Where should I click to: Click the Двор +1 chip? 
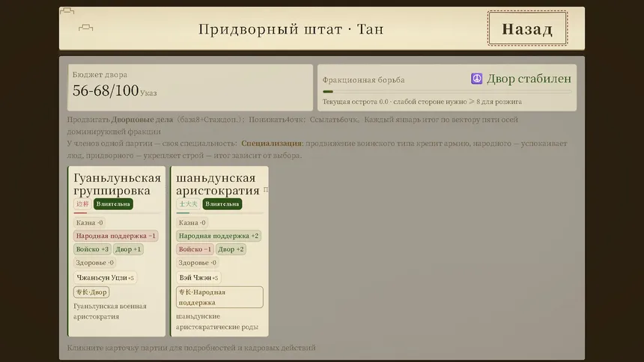coord(128,249)
